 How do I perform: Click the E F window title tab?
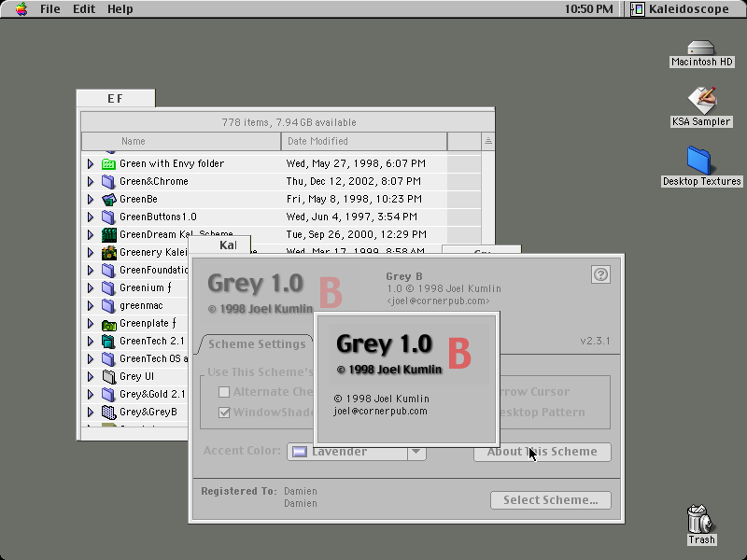pyautogui.click(x=116, y=99)
